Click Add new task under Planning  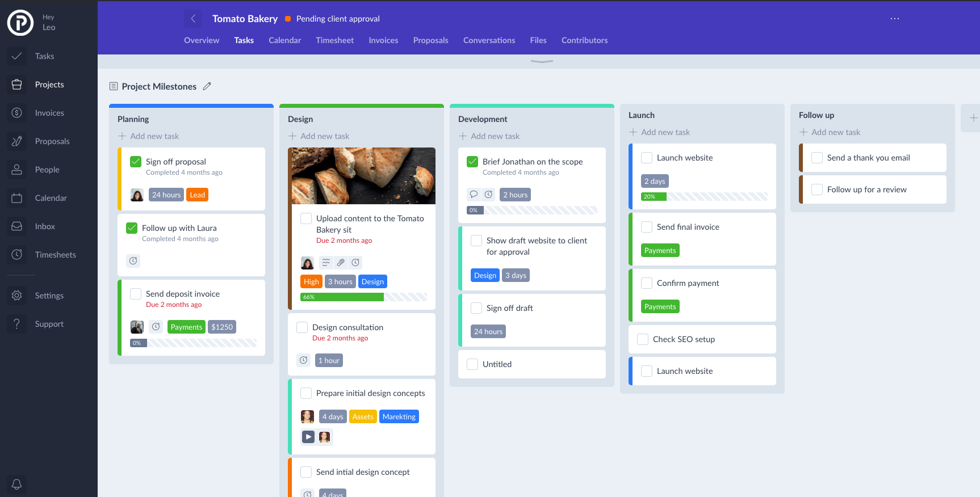tap(154, 136)
